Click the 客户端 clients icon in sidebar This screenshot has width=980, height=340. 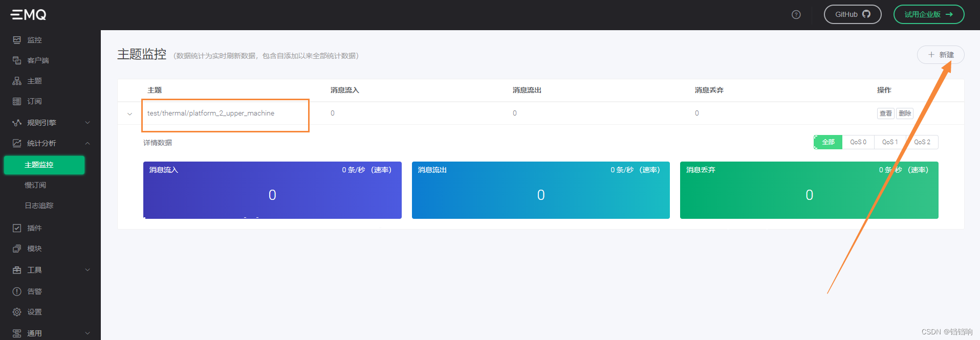click(17, 60)
